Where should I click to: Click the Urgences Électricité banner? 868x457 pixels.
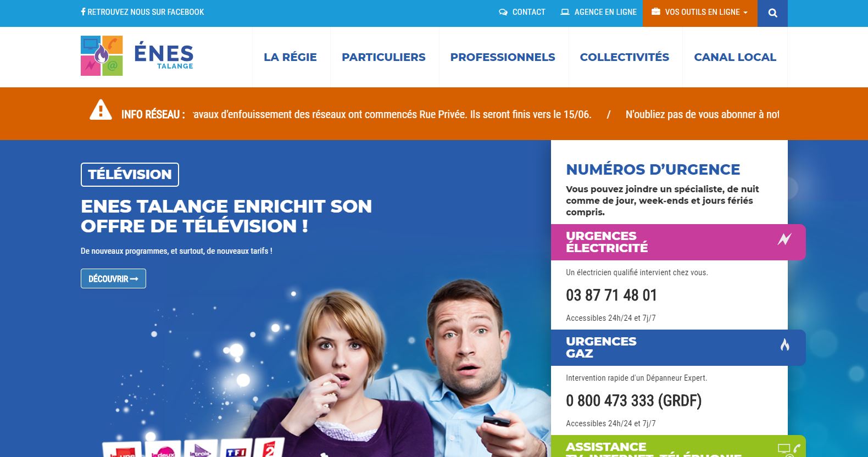pos(678,242)
